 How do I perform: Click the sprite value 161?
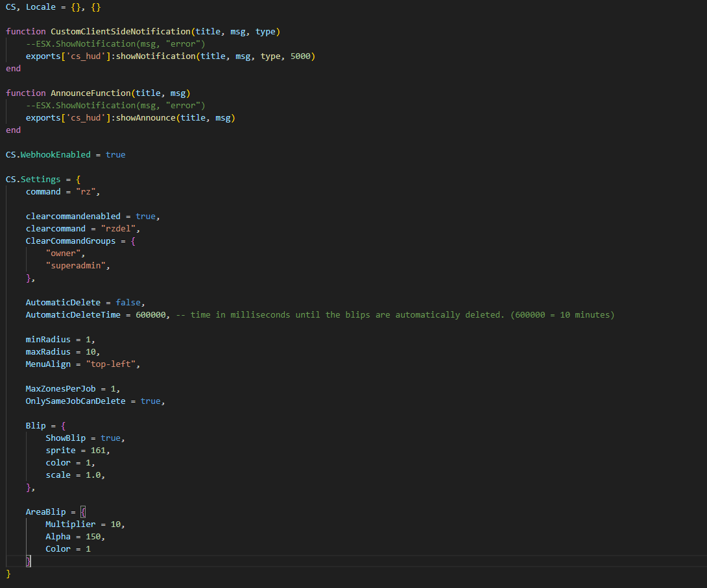97,450
